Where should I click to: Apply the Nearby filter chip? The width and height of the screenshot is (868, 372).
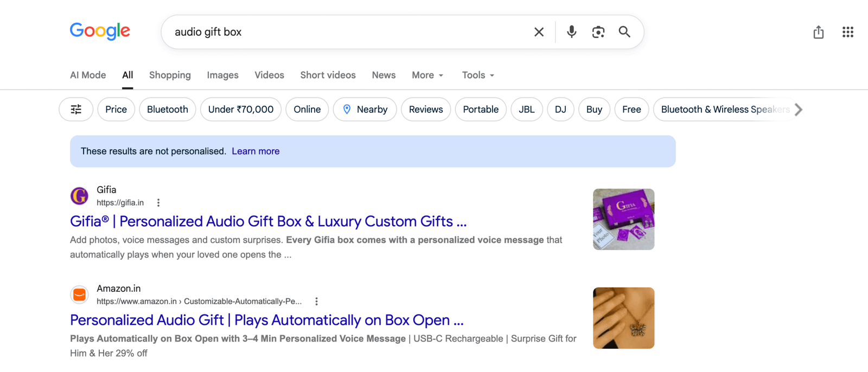point(365,110)
